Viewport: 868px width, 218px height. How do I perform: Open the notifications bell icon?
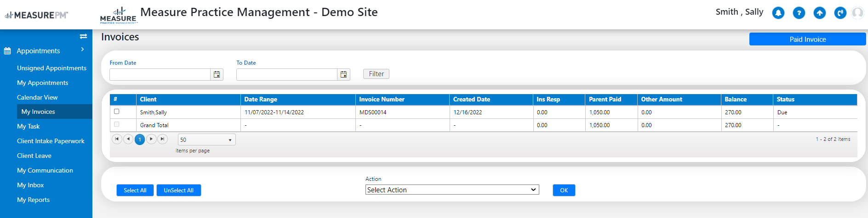point(778,13)
